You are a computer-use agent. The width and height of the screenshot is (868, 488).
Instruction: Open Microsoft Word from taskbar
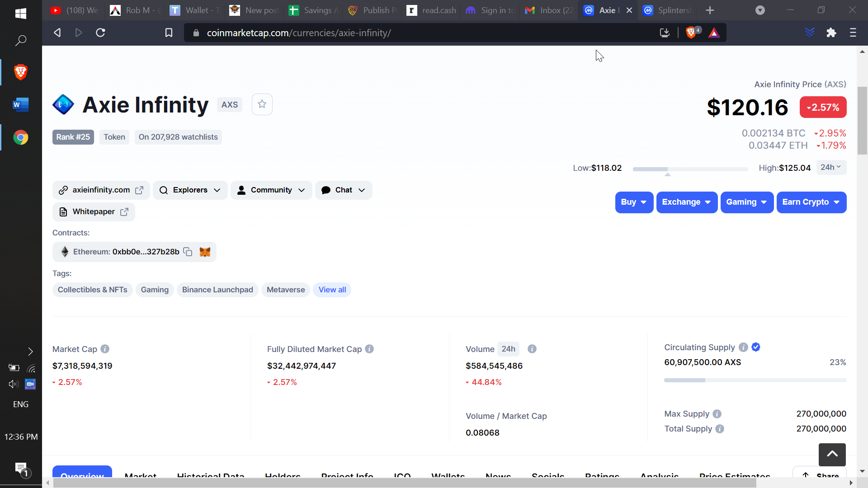[21, 105]
